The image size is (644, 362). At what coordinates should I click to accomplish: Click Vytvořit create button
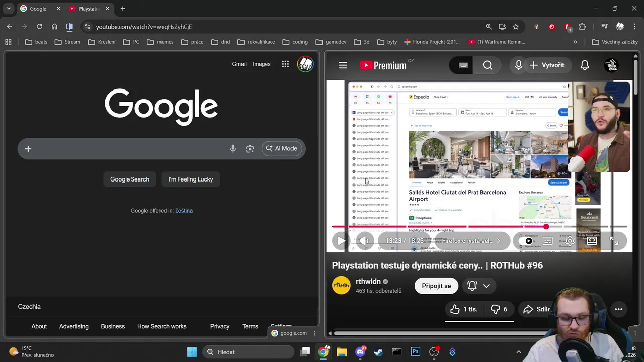coord(547,65)
